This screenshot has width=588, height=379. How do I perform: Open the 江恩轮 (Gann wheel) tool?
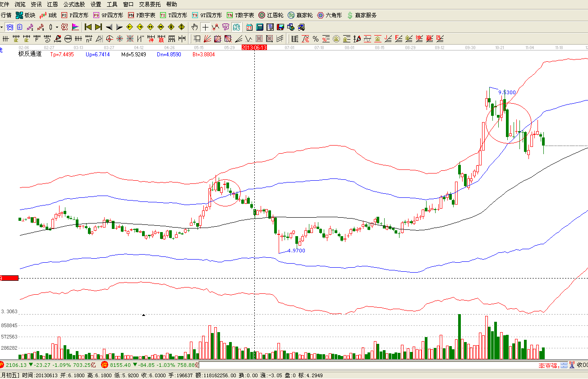[x=271, y=15]
